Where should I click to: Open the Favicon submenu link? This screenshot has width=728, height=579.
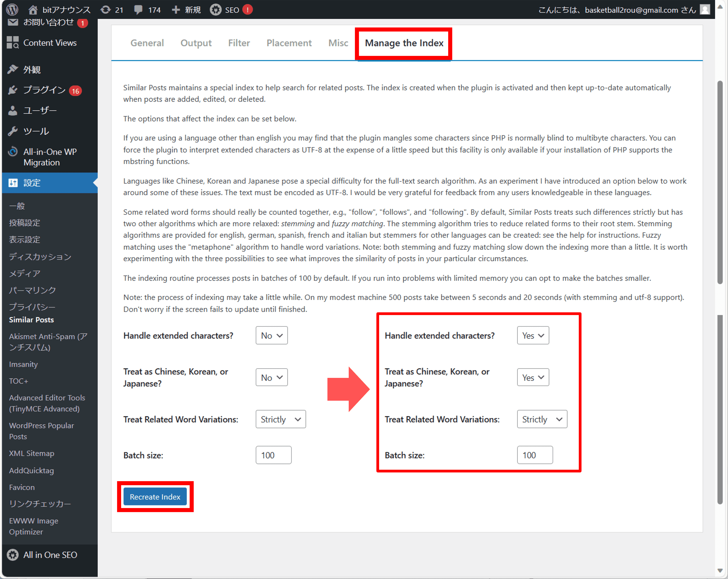(x=22, y=487)
